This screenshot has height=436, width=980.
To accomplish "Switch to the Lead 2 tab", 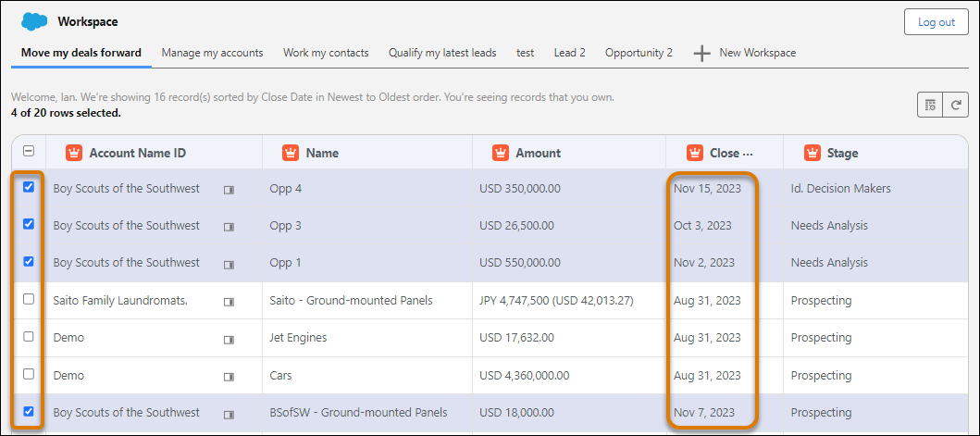I will pos(569,53).
